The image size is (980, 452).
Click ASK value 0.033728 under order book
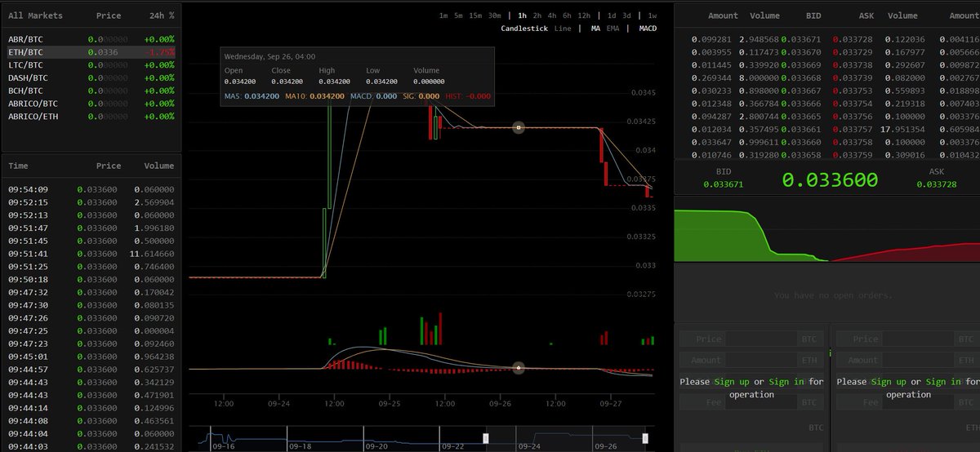click(937, 184)
